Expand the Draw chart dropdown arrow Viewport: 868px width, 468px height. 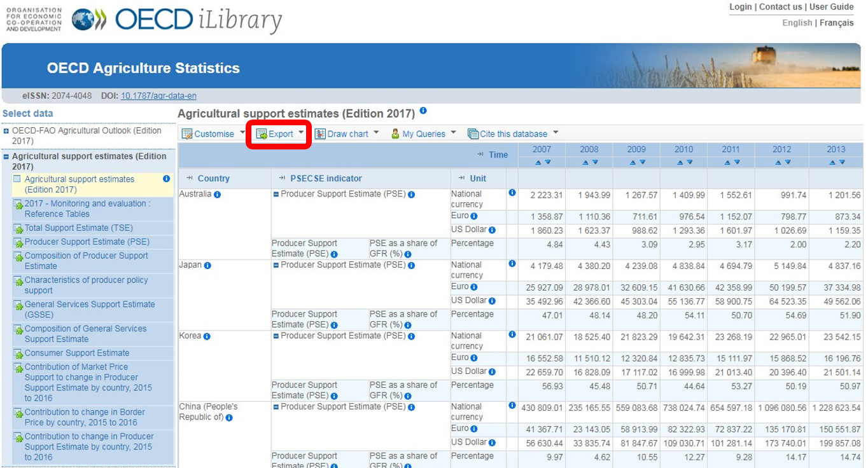(x=376, y=133)
